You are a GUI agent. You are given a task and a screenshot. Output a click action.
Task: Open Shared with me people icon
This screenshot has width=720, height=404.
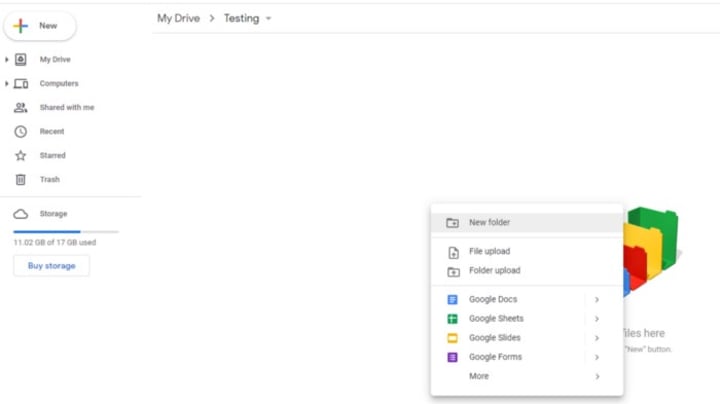(x=21, y=107)
